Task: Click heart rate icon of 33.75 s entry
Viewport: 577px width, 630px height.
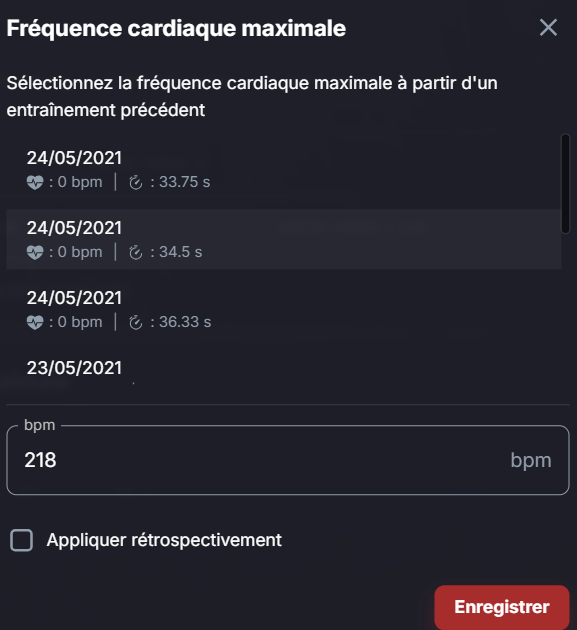Action: pyautogui.click(x=35, y=182)
